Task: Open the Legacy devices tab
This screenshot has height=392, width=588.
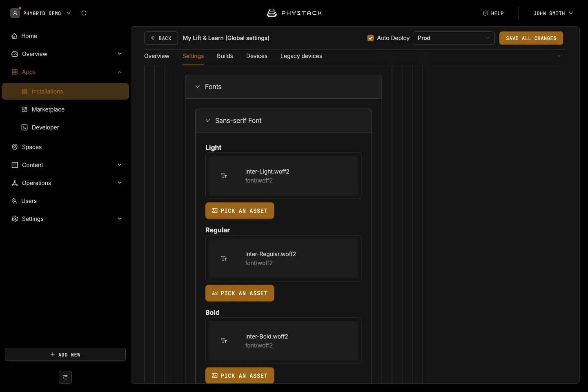Action: click(301, 56)
